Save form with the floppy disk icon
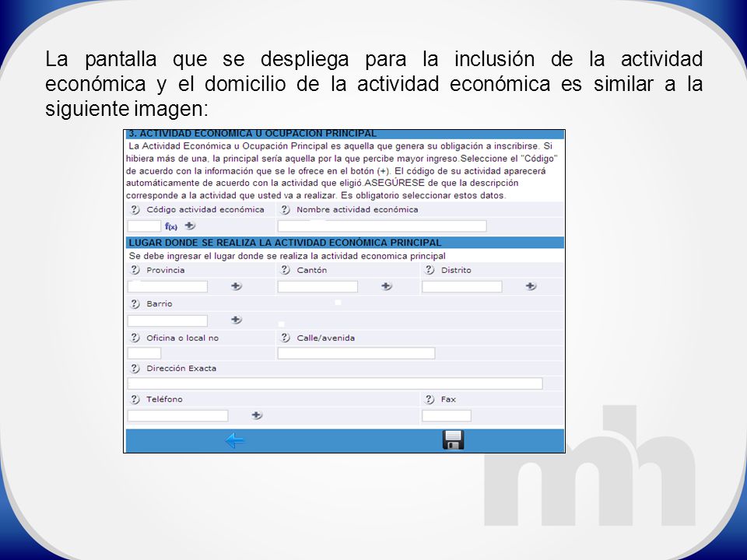The image size is (747, 560). point(453,440)
